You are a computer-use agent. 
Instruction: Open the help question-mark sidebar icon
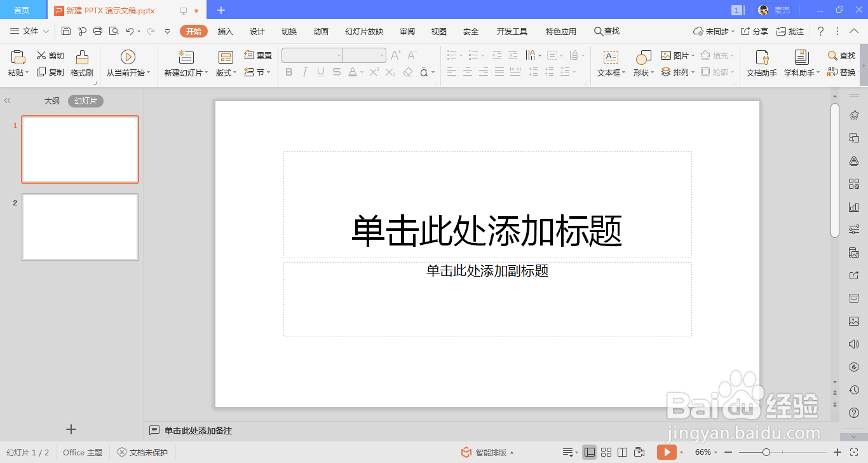click(x=854, y=413)
